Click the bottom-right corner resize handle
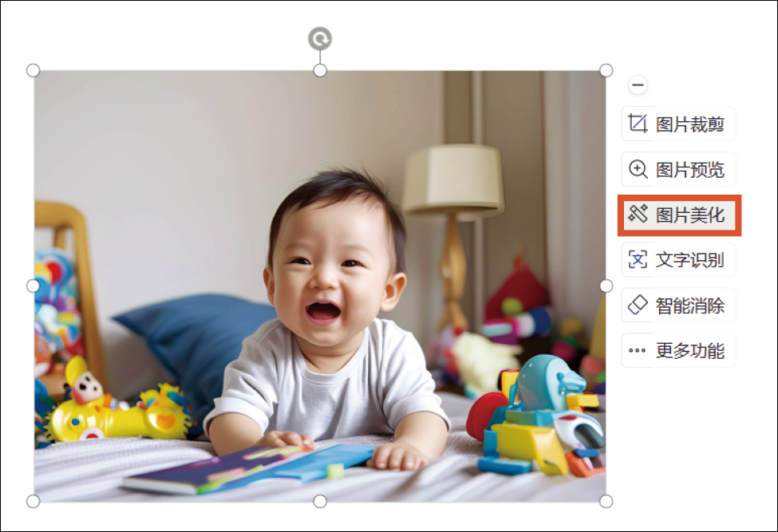The image size is (778, 532). pyautogui.click(x=606, y=501)
